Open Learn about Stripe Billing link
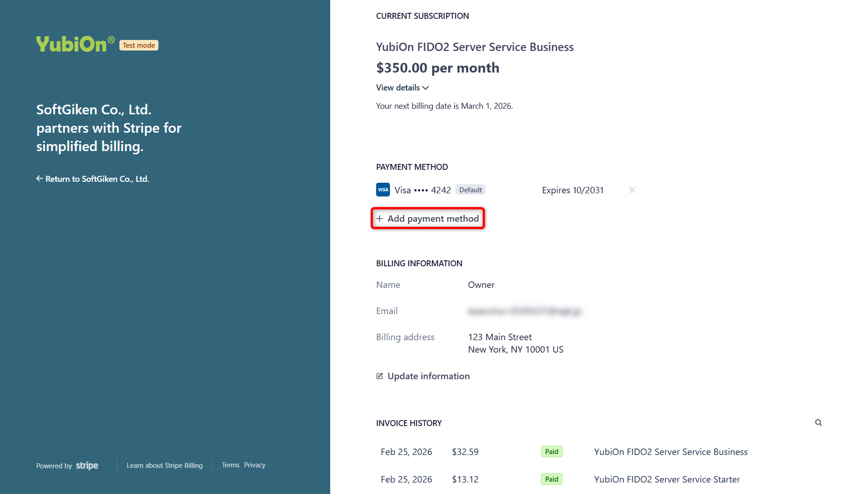This screenshot has width=868, height=494. click(x=164, y=465)
